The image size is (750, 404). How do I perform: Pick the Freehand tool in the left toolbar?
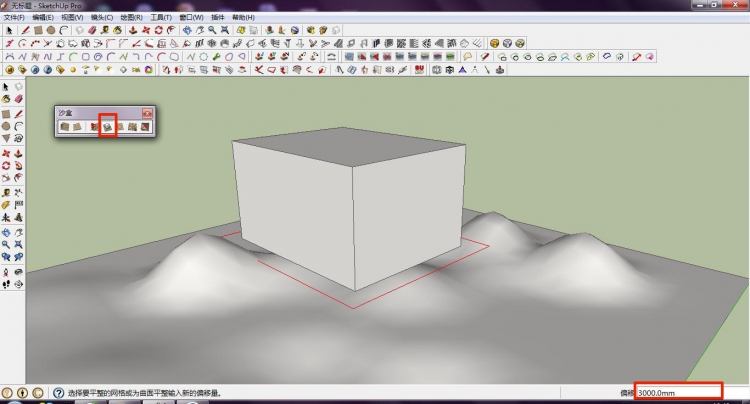pyautogui.click(x=18, y=138)
